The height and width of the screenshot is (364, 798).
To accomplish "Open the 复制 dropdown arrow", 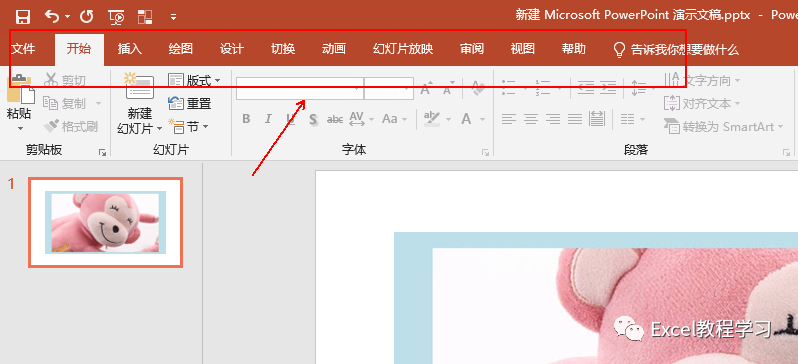I will tap(98, 103).
